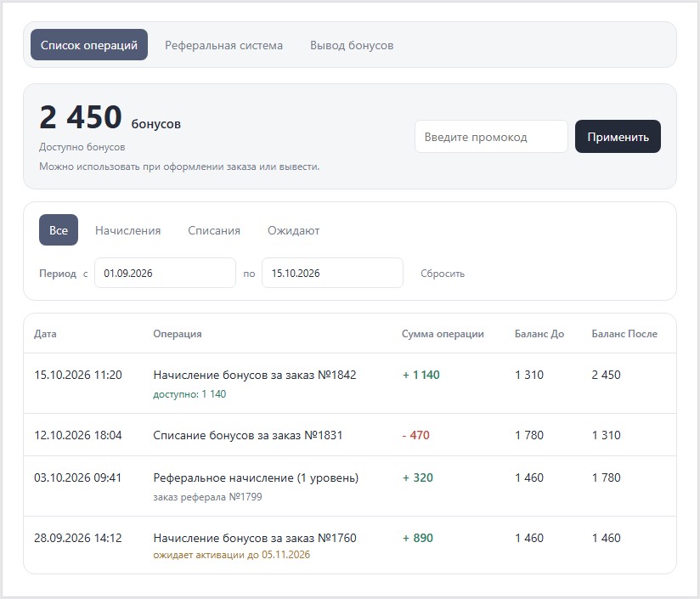Click the Дата column header

tap(45, 333)
